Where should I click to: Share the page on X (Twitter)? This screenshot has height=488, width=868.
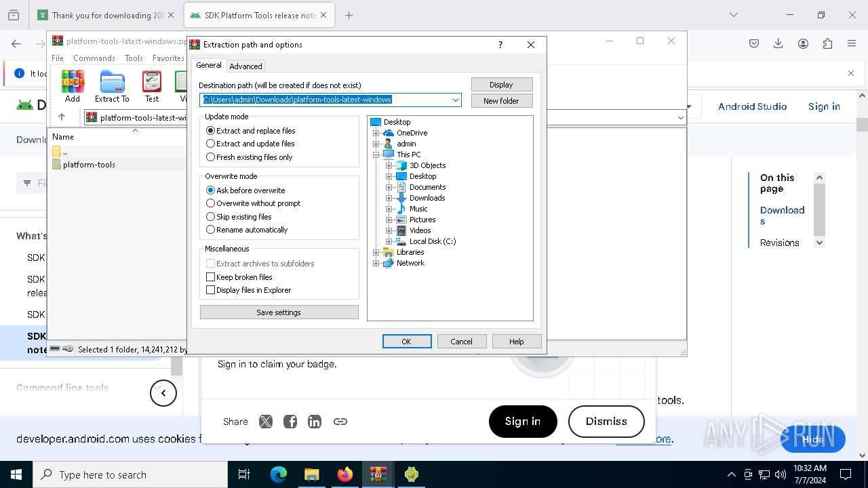pyautogui.click(x=266, y=422)
